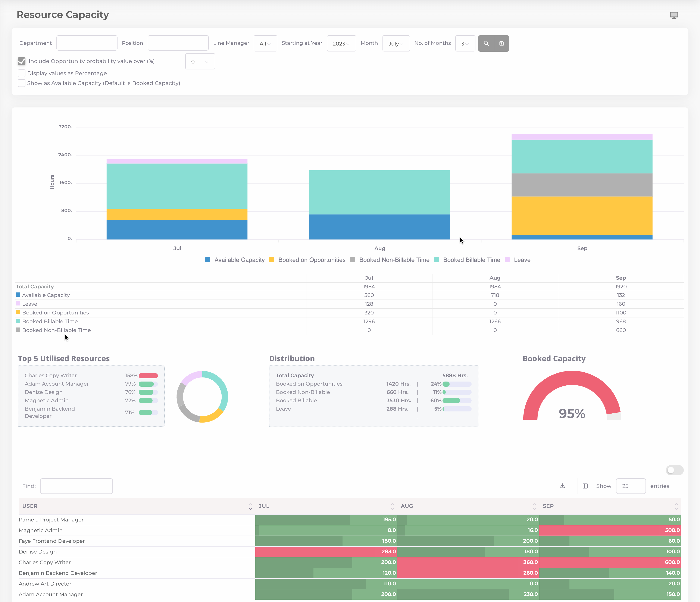700x602 pixels.
Task: Uncheck Include Opportunity probability checkbox
Action: 22,61
